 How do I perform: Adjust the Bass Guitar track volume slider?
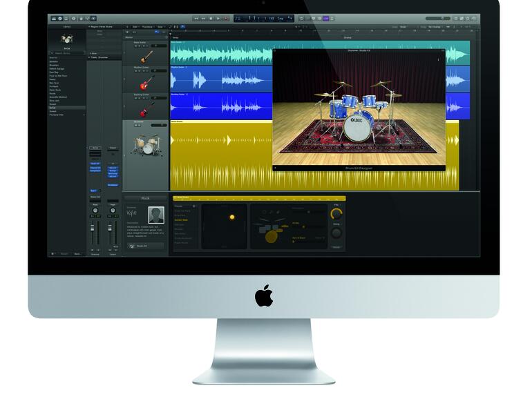(159, 46)
